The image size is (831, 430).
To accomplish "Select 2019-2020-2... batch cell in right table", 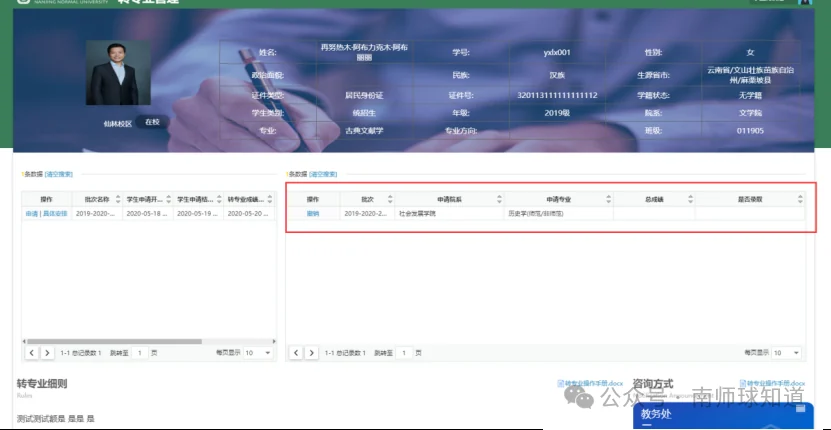I will tap(367, 214).
